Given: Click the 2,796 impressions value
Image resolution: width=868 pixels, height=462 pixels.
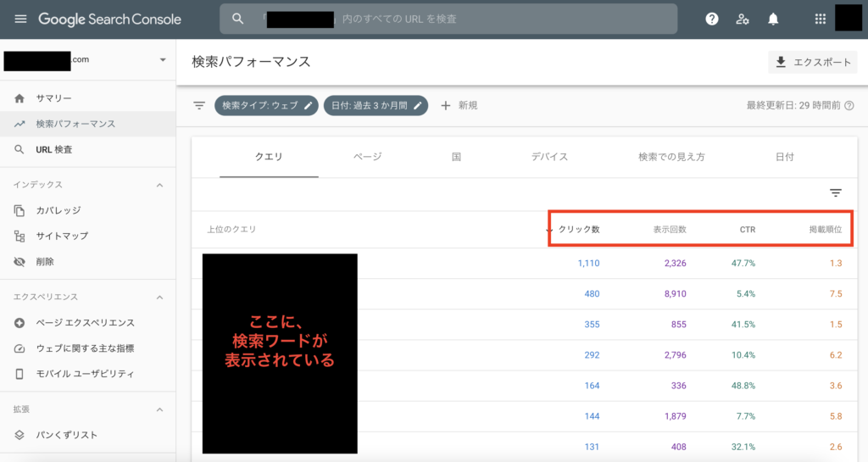Looking at the screenshot, I should (x=676, y=355).
